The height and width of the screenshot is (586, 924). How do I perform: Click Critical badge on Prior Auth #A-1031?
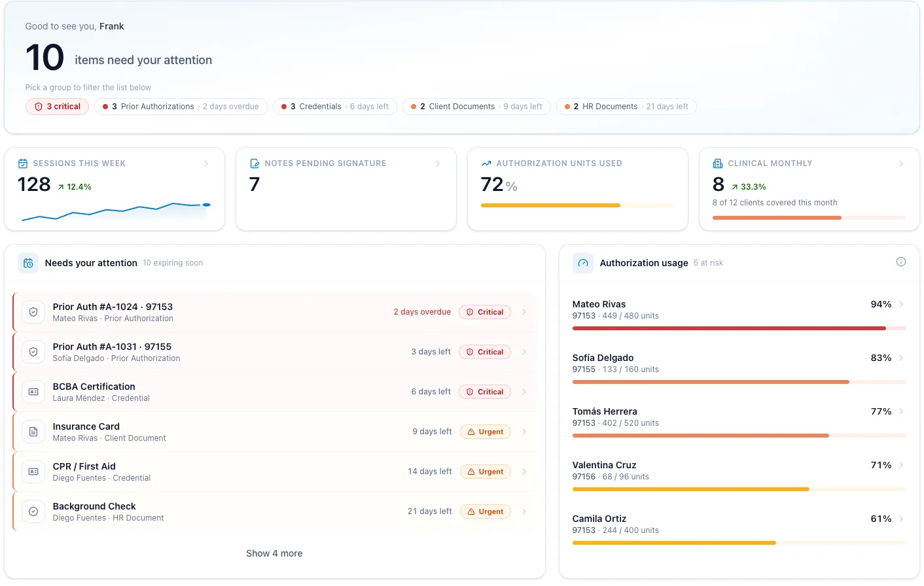[485, 352]
